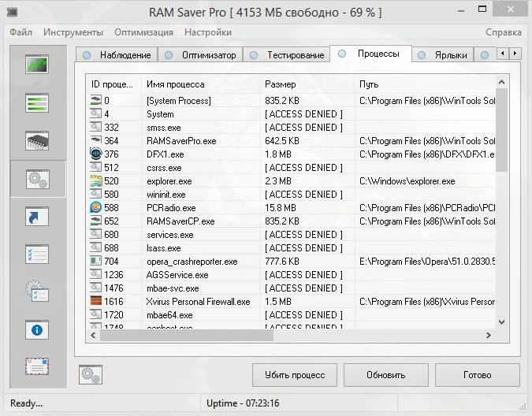Viewport: 532px width, 416px height.
Task: Click the gears icon beside Убить процесс
Action: coord(91,375)
